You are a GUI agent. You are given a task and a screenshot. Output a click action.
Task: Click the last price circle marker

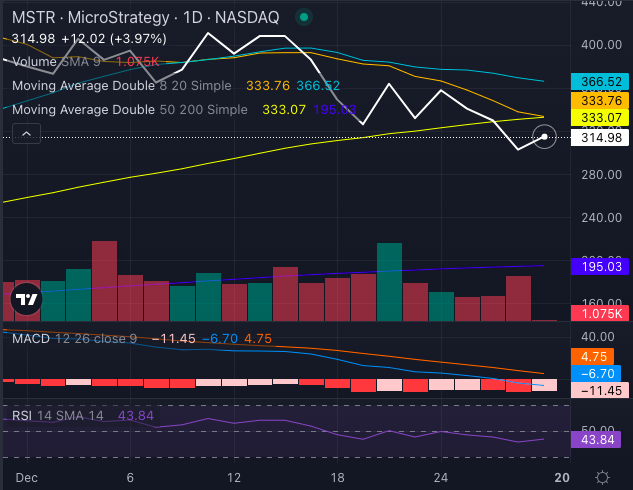(x=544, y=137)
